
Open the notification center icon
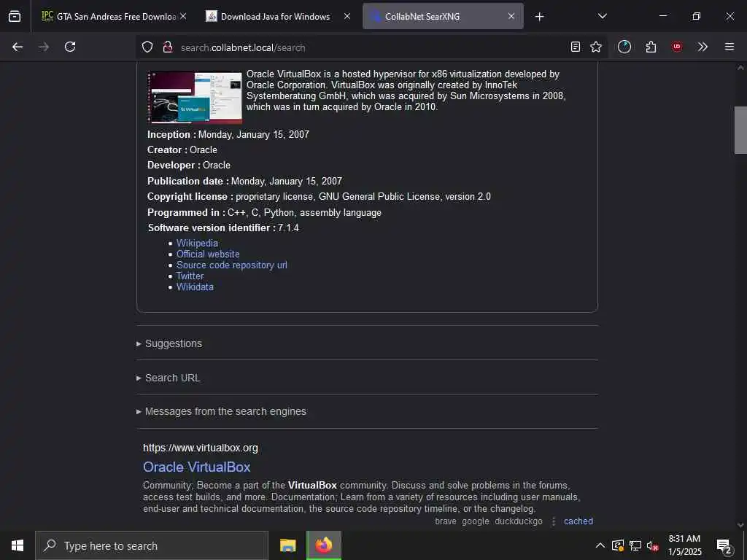[x=724, y=545]
